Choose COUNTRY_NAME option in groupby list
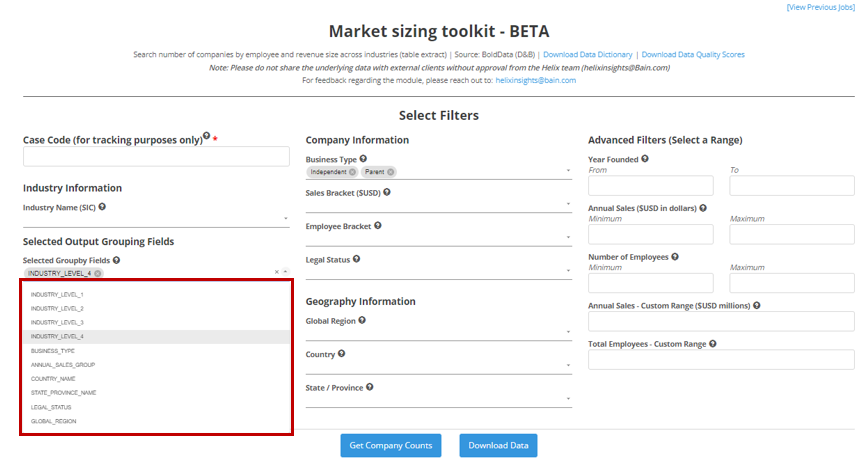860x465 pixels. pyautogui.click(x=53, y=379)
